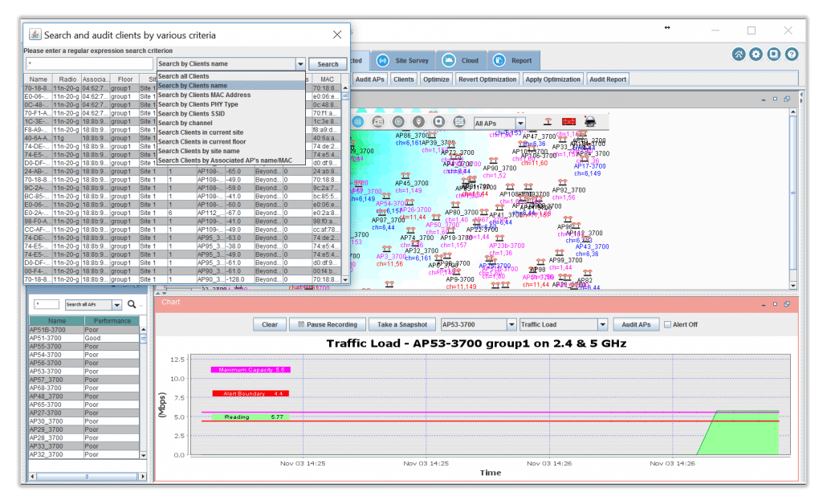The height and width of the screenshot is (504, 827).
Task: Click the home icon in top-right toolbar
Action: click(x=739, y=55)
